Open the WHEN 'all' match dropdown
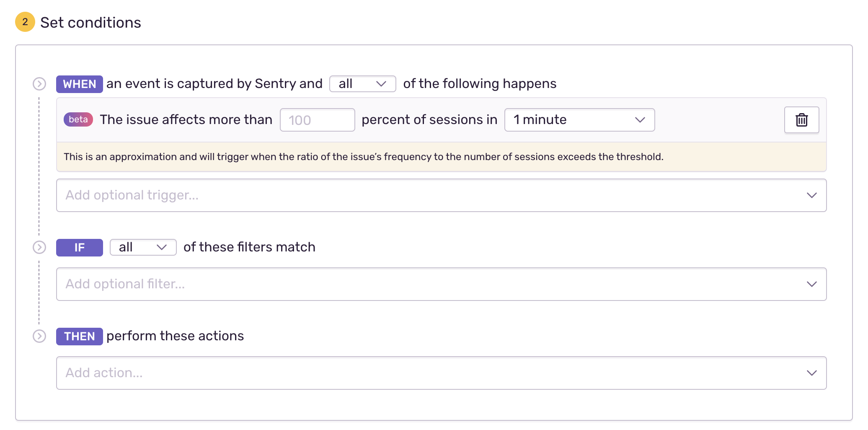 (x=362, y=84)
